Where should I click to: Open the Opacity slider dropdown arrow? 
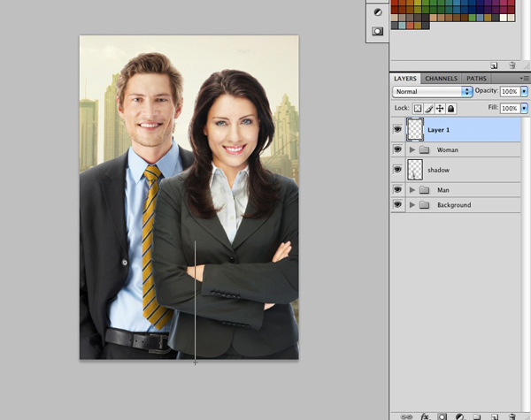pyautogui.click(x=524, y=92)
